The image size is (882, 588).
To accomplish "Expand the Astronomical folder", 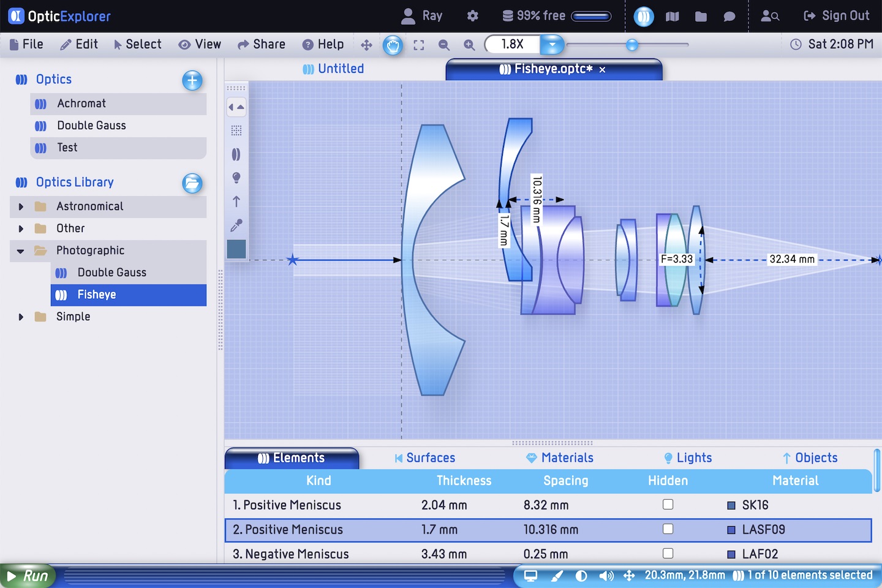I will [21, 207].
